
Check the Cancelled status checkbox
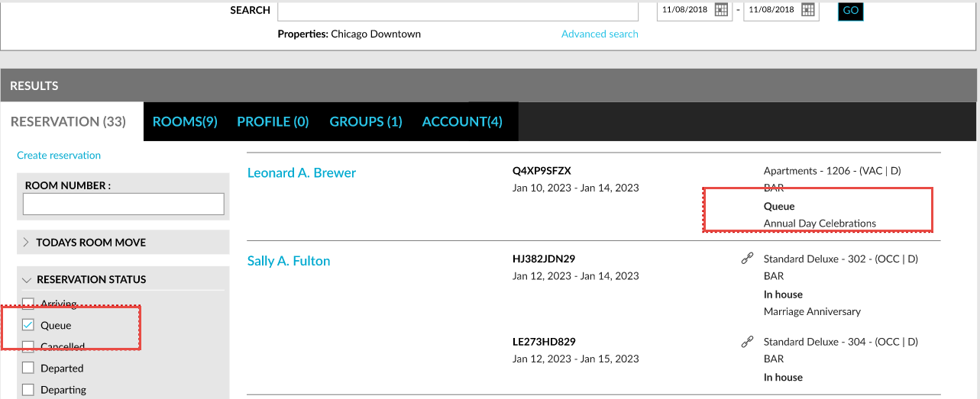[x=28, y=346]
